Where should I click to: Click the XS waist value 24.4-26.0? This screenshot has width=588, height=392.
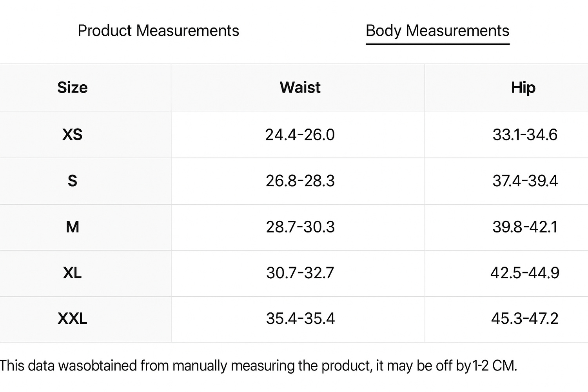[300, 135]
